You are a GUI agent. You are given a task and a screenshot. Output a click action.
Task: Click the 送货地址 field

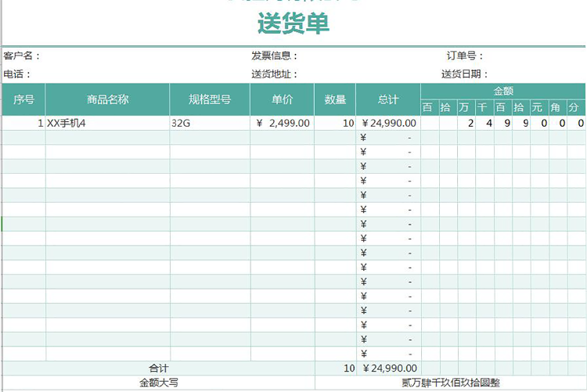(x=274, y=74)
